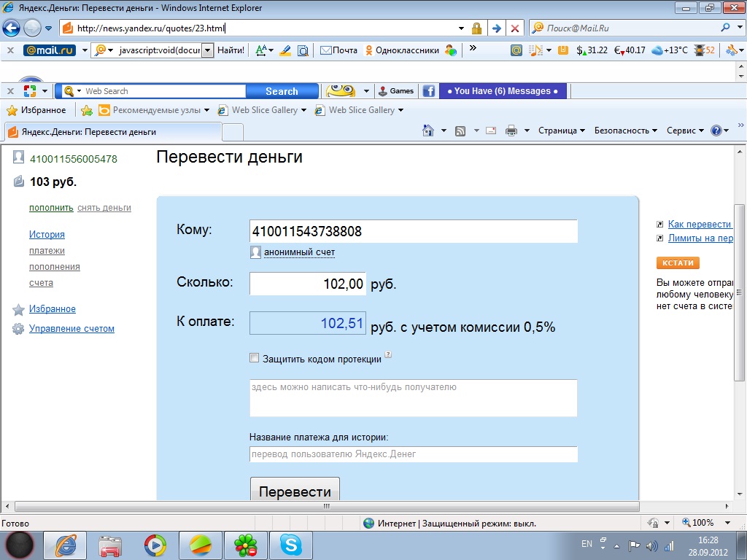This screenshot has height=560, width=747.
Task: Open the История link
Action: (47, 234)
